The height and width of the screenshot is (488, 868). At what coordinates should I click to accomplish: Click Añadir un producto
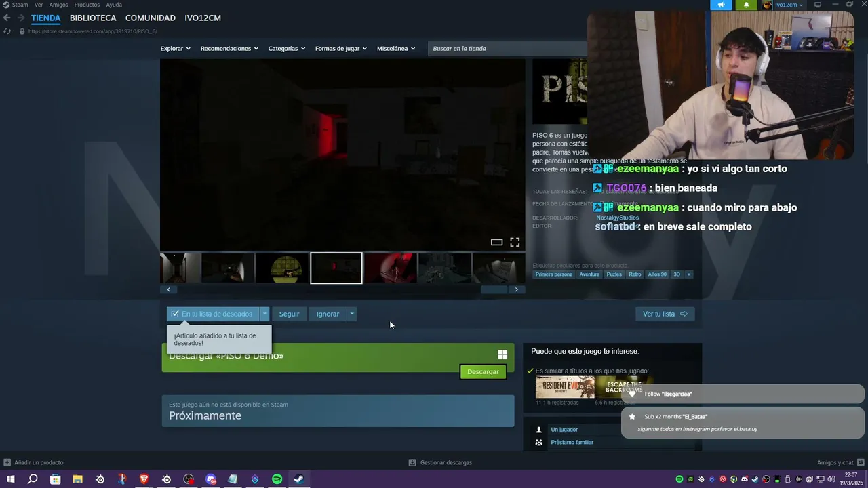pyautogui.click(x=34, y=462)
